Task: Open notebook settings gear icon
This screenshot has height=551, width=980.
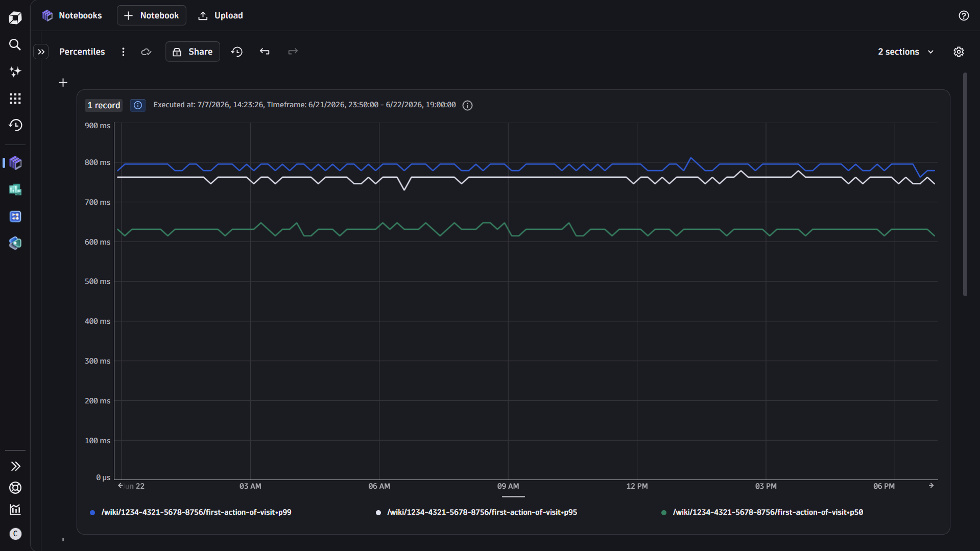Action: 959,52
